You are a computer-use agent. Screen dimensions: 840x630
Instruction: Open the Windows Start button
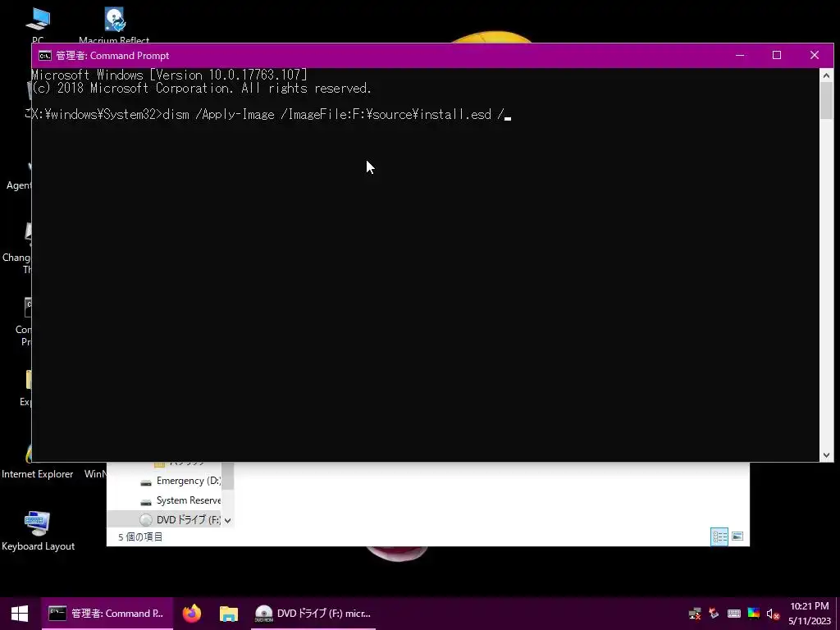[x=20, y=614]
